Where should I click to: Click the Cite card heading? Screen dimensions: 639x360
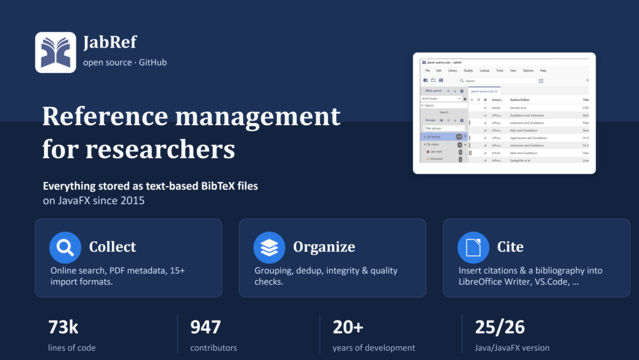[x=510, y=247]
